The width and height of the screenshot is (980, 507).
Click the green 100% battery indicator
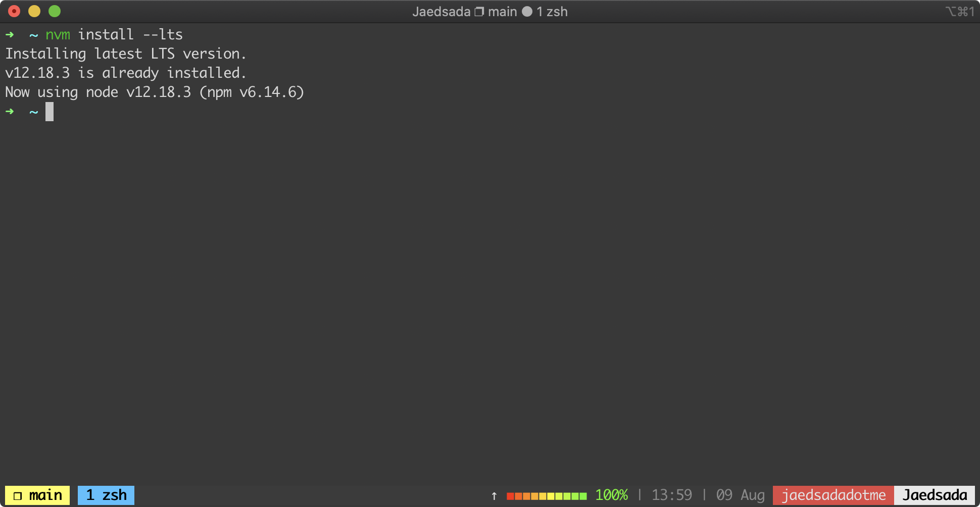point(611,495)
